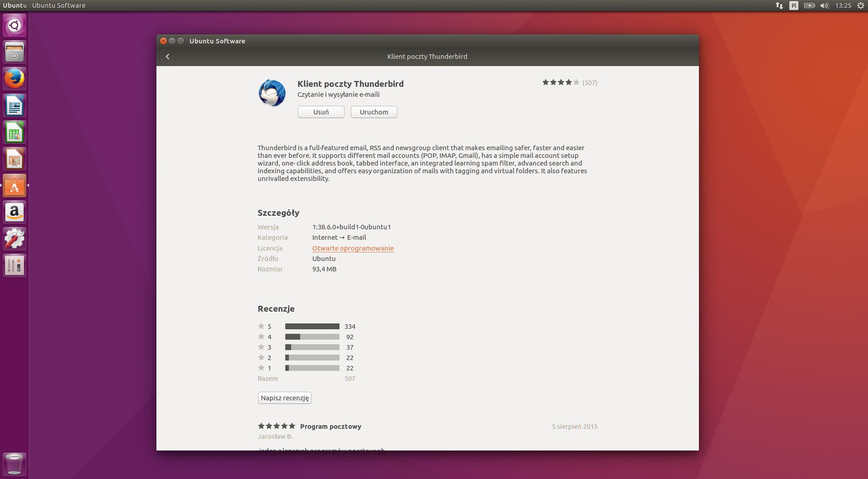Open the Pl keyboard layout indicator
The image size is (868, 479).
794,5
